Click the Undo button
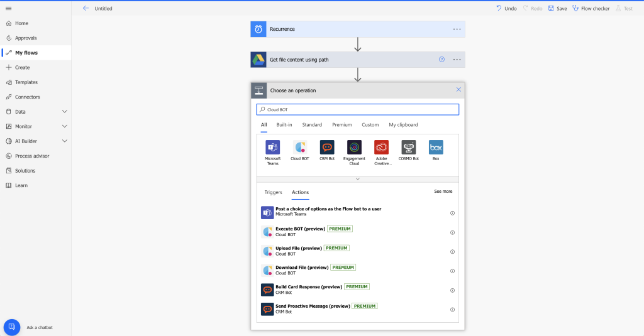Screen dimensions: 644x336 click(506, 8)
